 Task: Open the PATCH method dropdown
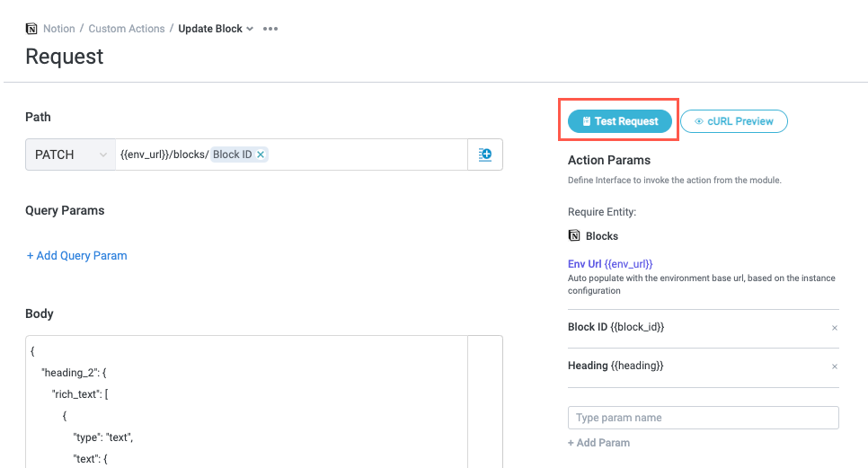(x=70, y=155)
